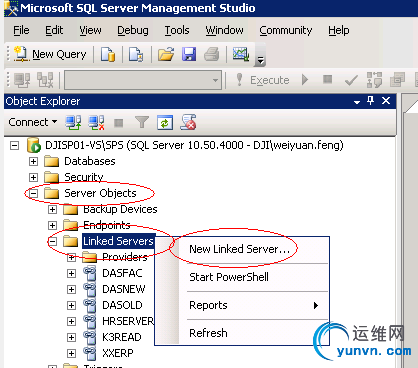This screenshot has height=368, width=418.
Task: Expand the Backup Devices folder
Action: click(52, 209)
